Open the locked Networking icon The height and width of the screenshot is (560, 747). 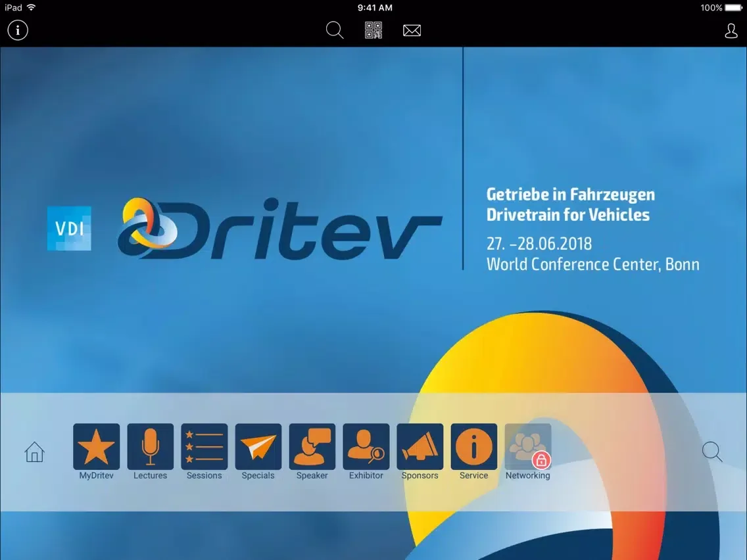point(528,446)
